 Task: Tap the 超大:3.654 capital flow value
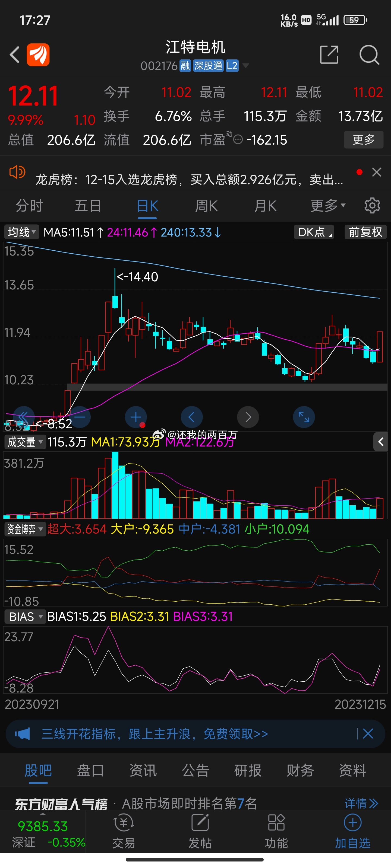pyautogui.click(x=77, y=529)
